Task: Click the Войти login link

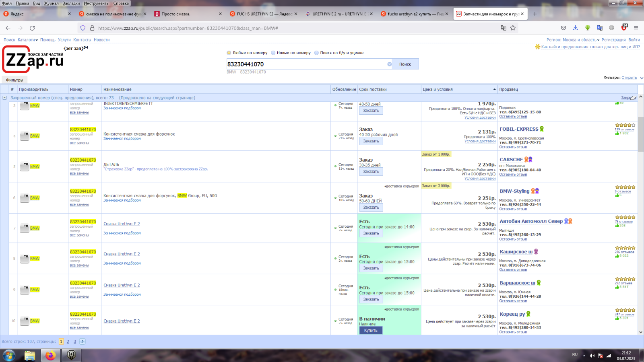Action: (x=634, y=40)
